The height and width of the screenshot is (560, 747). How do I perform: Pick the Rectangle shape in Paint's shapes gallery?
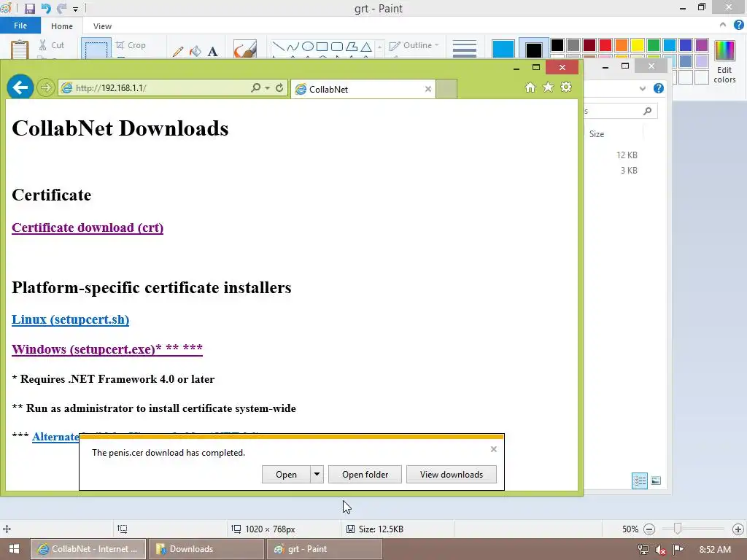tap(322, 46)
